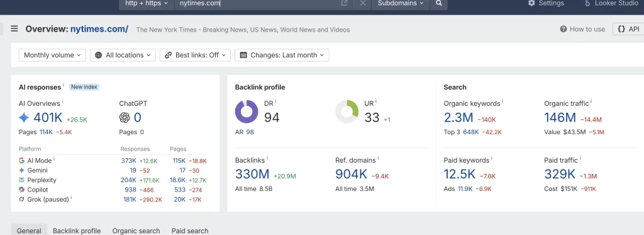Switch to the Paid search tab
This screenshot has width=644, height=235.
point(190,231)
